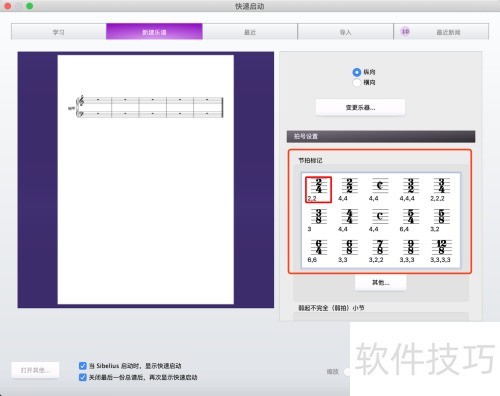Viewport: 500px width, 396px height.
Task: Select the 3/4 time signature
Action: click(441, 189)
